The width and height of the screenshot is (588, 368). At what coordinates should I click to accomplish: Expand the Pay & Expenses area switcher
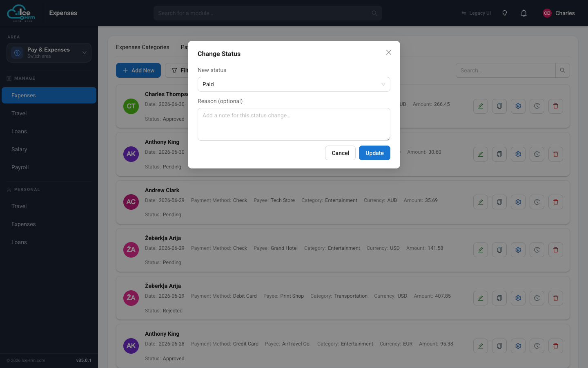coord(49,53)
